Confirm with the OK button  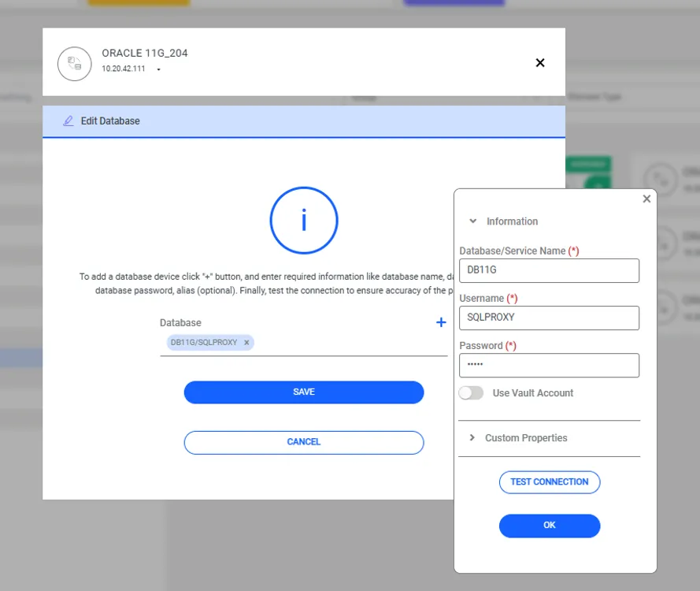[549, 526]
